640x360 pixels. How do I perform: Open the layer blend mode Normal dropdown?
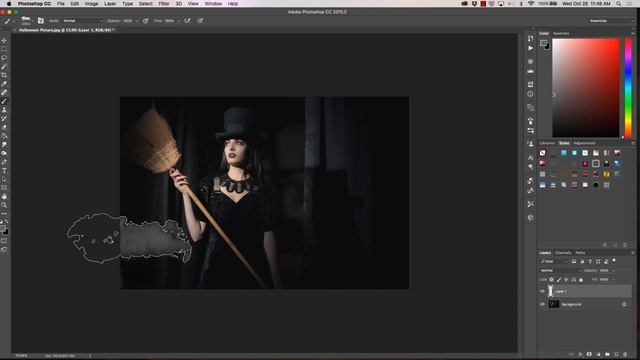pos(561,270)
